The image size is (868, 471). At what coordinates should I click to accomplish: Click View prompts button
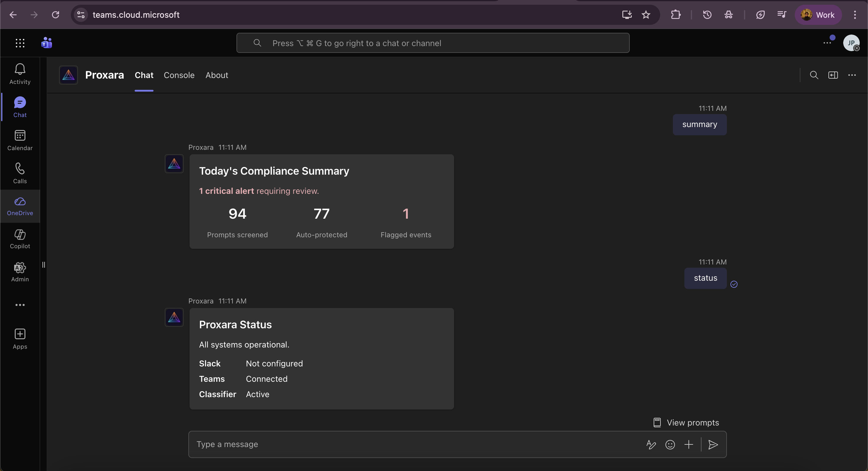[x=686, y=422]
